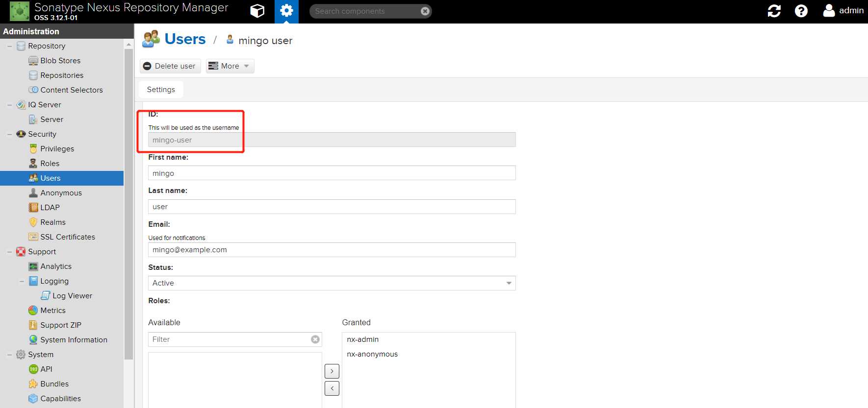Refresh the page with the refresh icon
868x408 pixels.
[x=774, y=11]
